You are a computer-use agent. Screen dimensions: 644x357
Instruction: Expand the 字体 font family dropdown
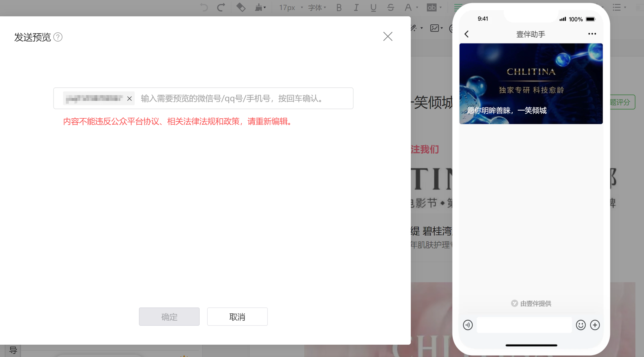click(317, 8)
